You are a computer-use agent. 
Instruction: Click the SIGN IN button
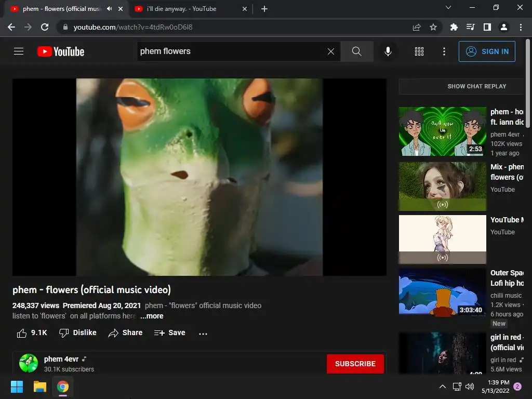point(487,51)
